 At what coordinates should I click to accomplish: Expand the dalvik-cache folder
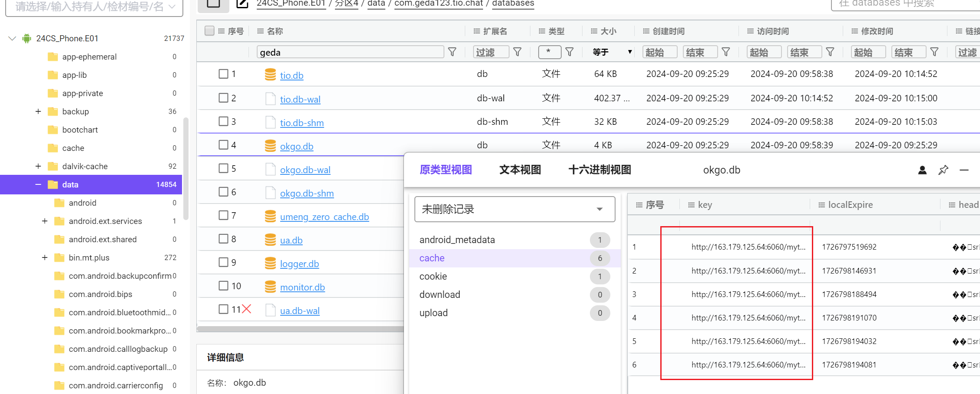[38, 166]
